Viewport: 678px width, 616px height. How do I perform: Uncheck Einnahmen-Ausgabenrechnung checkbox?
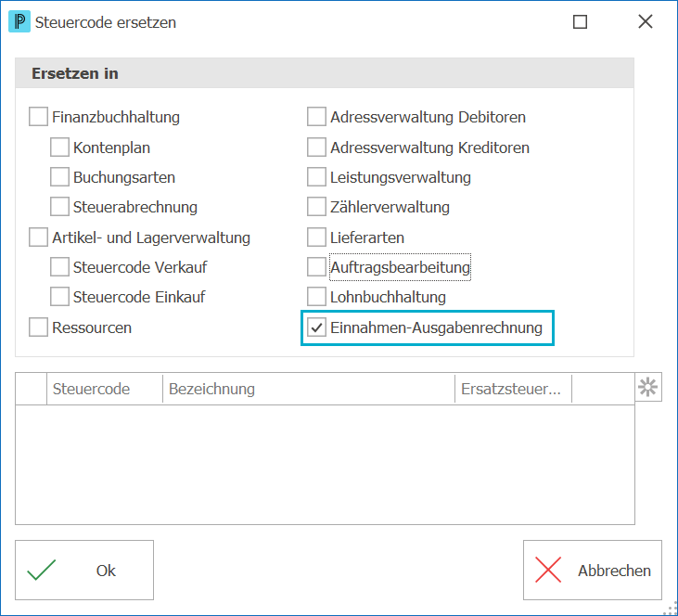pyautogui.click(x=316, y=327)
